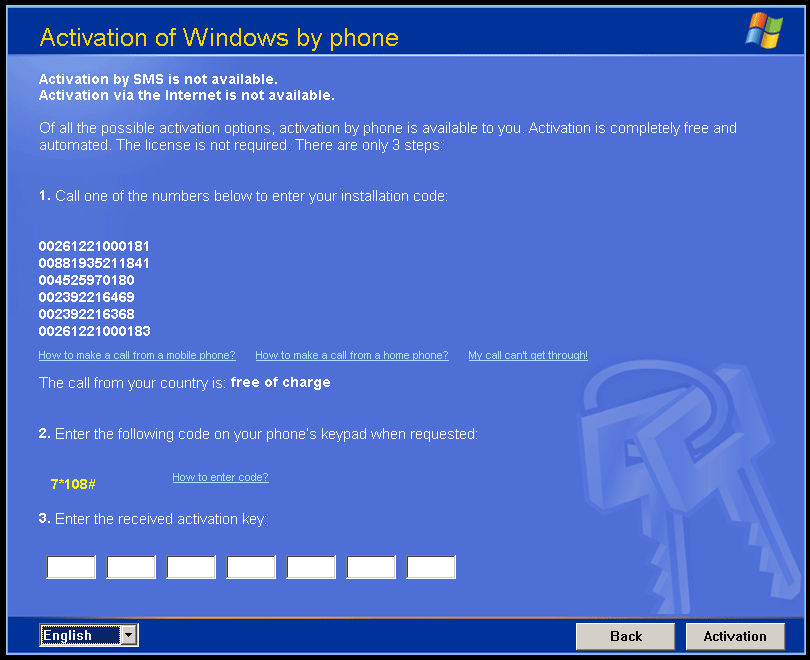Click the 'Activation of Windows by phone' title
This screenshot has width=810, height=660.
219,38
